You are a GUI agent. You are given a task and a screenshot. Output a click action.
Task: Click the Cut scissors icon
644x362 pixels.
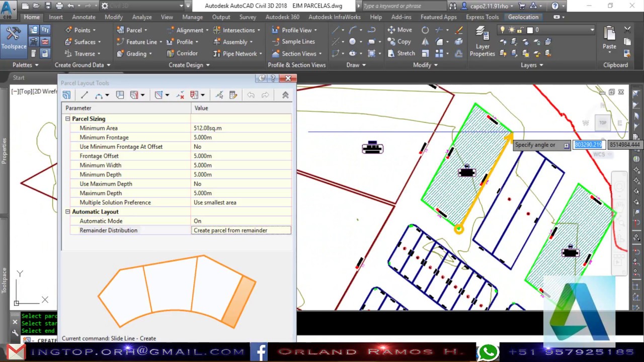[627, 30]
